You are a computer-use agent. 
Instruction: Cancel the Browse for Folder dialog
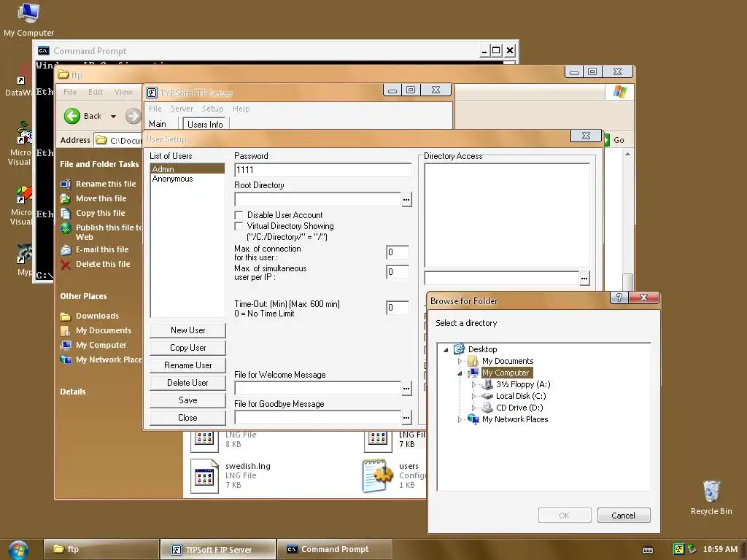click(x=624, y=516)
